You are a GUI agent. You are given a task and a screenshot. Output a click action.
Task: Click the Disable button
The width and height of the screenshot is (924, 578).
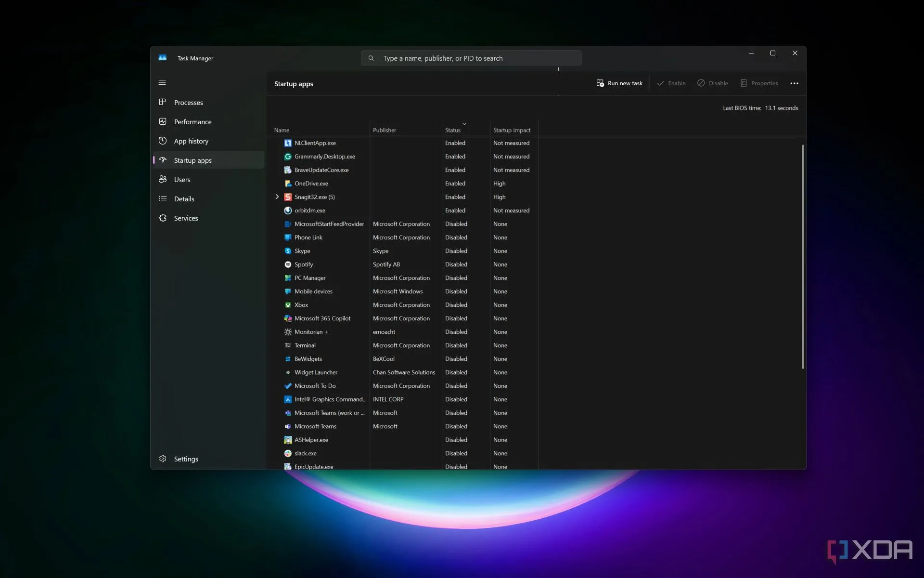click(x=713, y=83)
